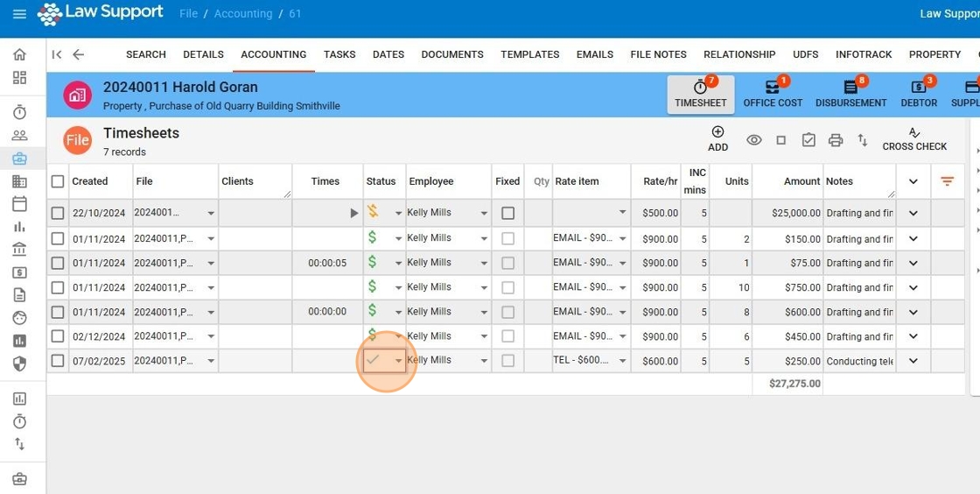Switch to the TASKS tab
The image size is (980, 494).
pyautogui.click(x=339, y=54)
